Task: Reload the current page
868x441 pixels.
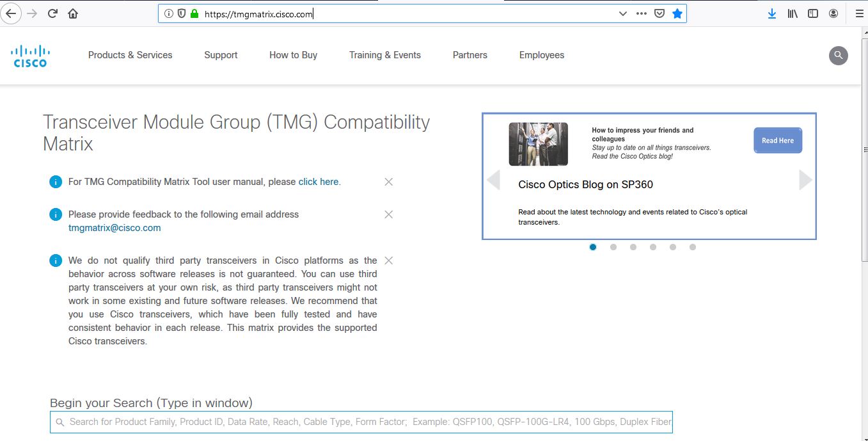Action: (52, 13)
